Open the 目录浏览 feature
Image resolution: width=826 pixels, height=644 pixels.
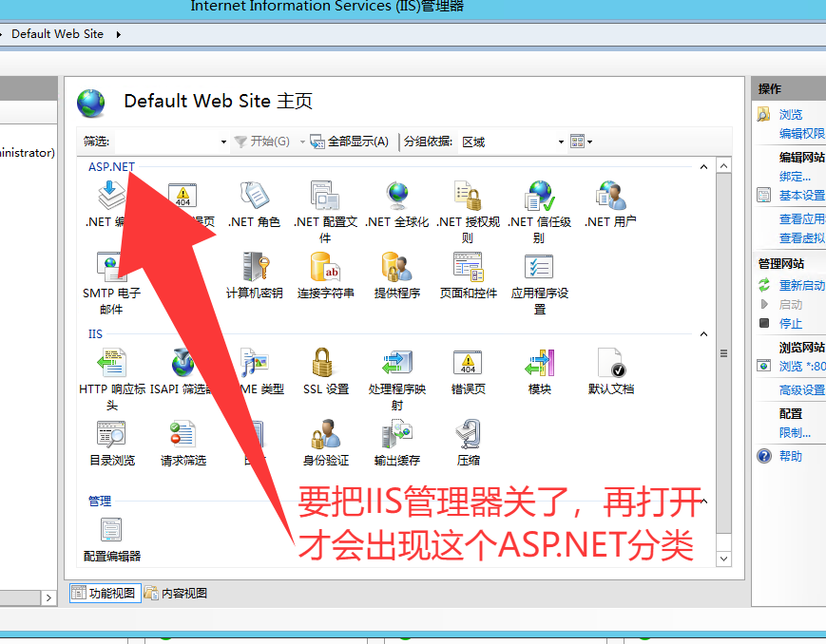pyautogui.click(x=111, y=443)
